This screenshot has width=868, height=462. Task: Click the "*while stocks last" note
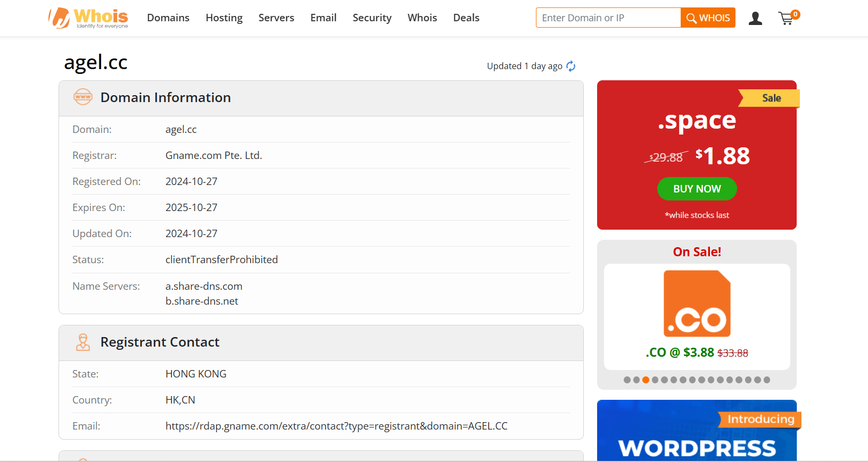(x=697, y=215)
